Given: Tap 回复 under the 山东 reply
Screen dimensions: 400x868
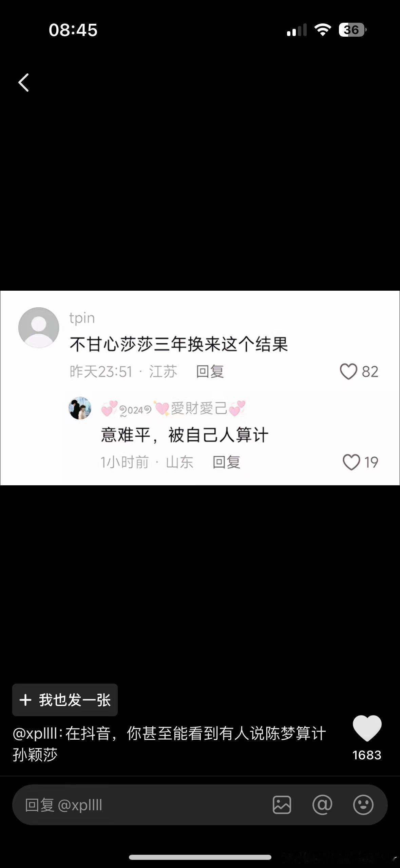Looking at the screenshot, I should click(x=226, y=462).
